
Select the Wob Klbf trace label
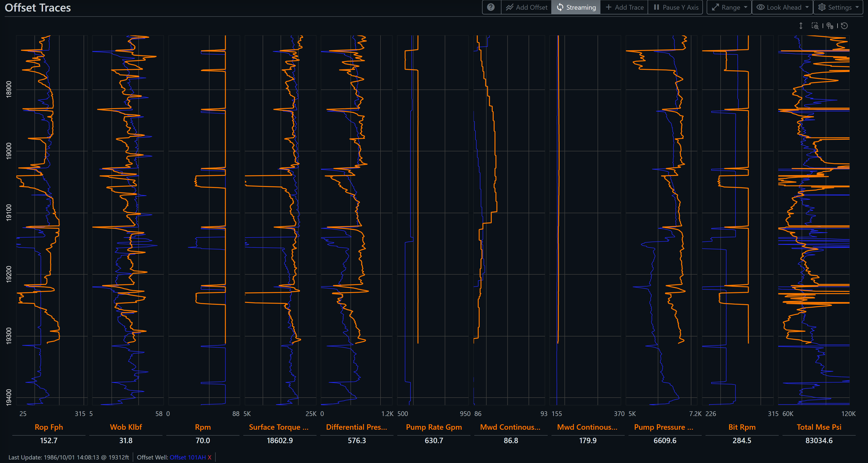[126, 427]
